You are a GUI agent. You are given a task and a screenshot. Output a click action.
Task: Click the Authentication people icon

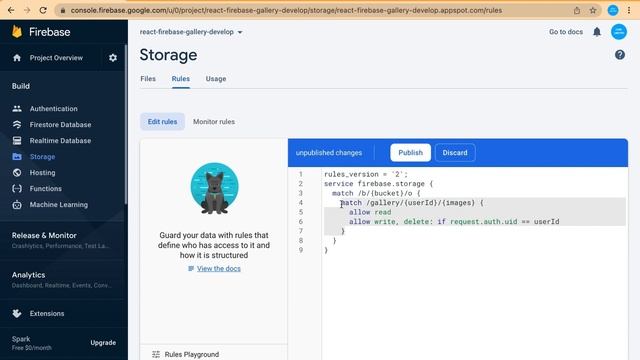pyautogui.click(x=17, y=109)
